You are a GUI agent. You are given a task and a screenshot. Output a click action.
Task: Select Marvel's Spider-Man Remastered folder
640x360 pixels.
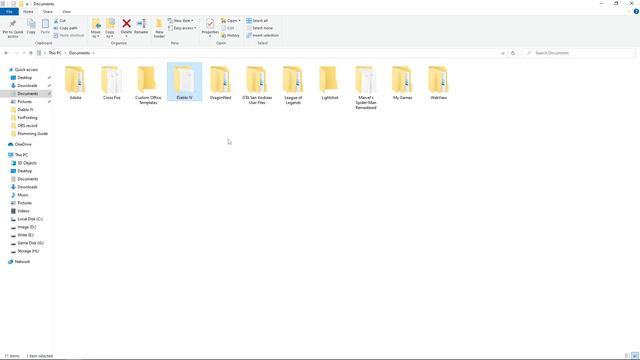(366, 87)
